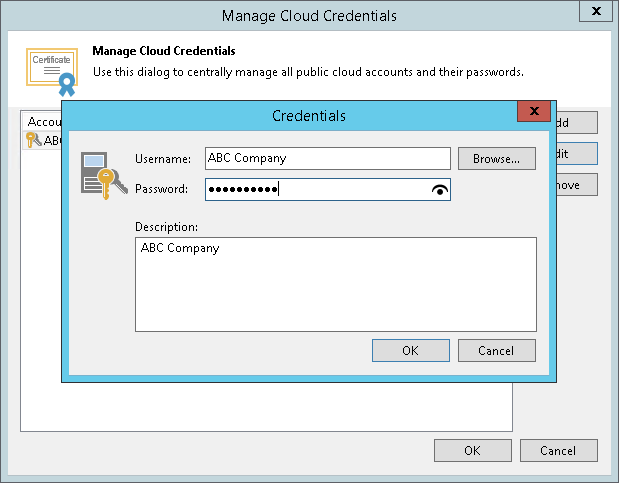This screenshot has width=619, height=483.
Task: Click the partially hidden Remove button
Action: 577,185
